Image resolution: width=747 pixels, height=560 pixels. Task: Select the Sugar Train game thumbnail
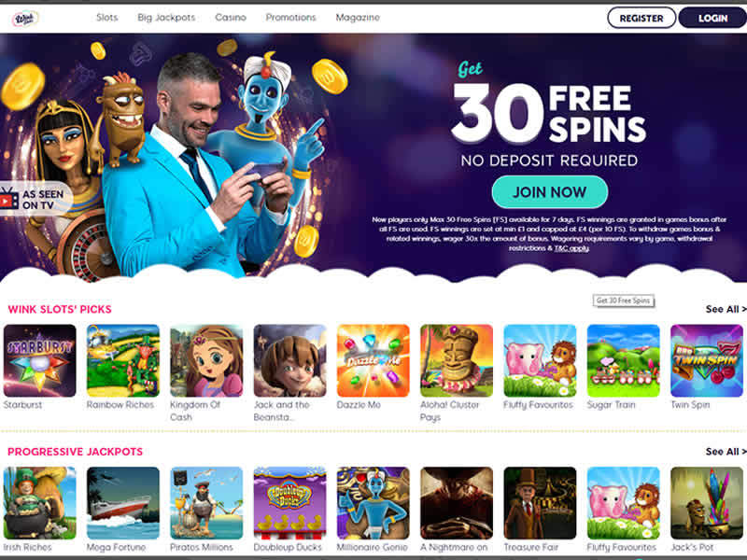coord(623,360)
